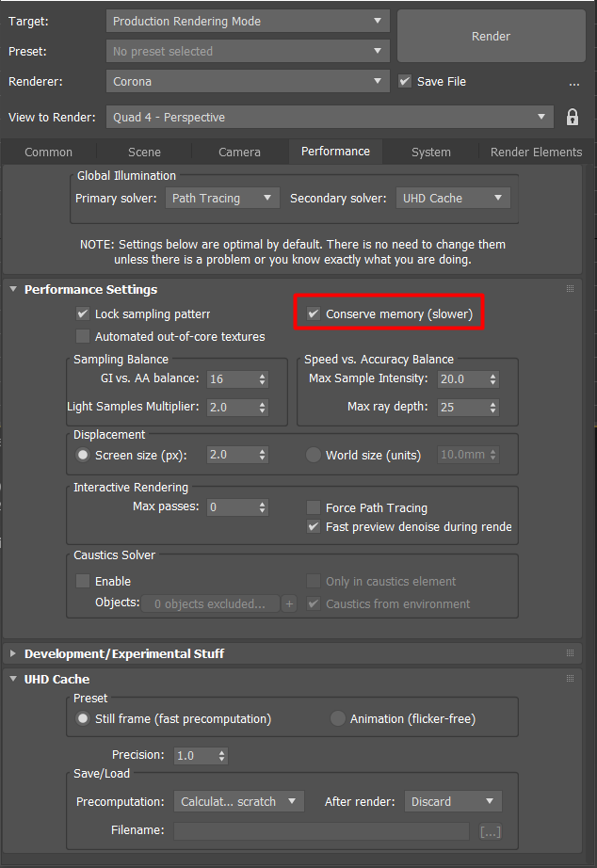The height and width of the screenshot is (868, 597).
Task: Click the UHD Cache filename browse button
Action: click(x=490, y=831)
